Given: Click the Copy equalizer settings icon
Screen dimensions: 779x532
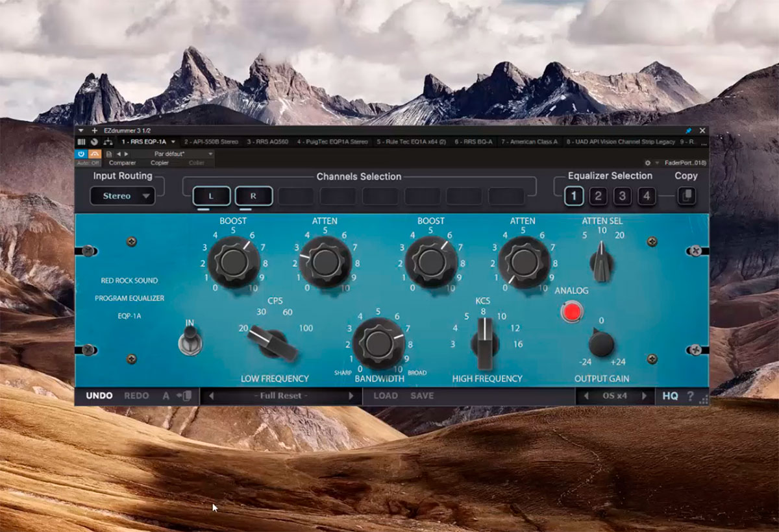Looking at the screenshot, I should (687, 196).
